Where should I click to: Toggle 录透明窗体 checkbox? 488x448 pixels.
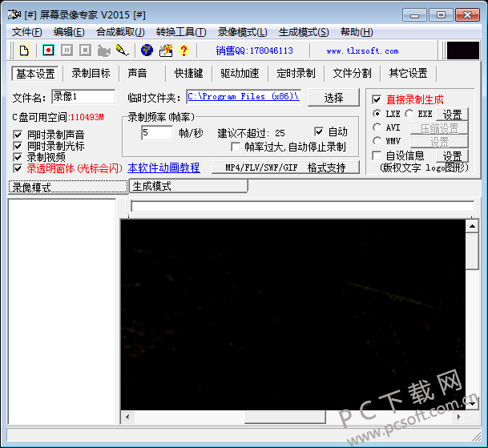tap(18, 168)
